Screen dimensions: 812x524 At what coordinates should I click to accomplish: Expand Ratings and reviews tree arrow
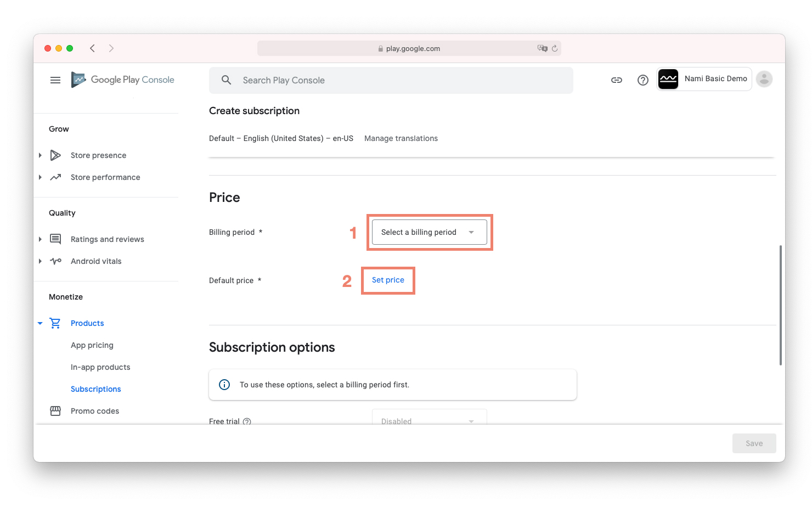pyautogui.click(x=40, y=239)
